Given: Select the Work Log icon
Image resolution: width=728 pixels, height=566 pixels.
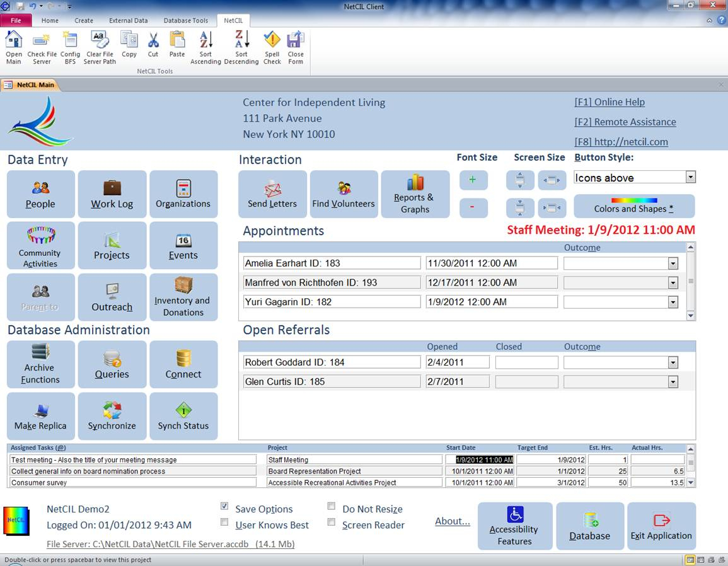Looking at the screenshot, I should pyautogui.click(x=112, y=193).
